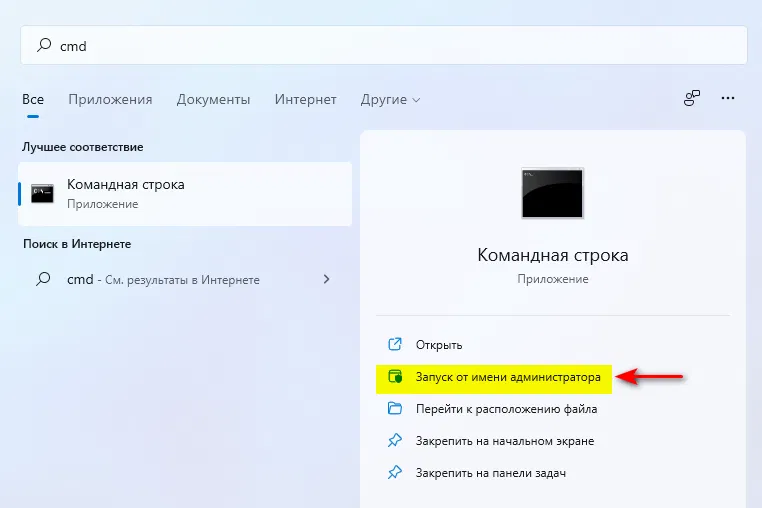762x508 pixels.
Task: Click the folder icon for file location
Action: click(x=395, y=408)
